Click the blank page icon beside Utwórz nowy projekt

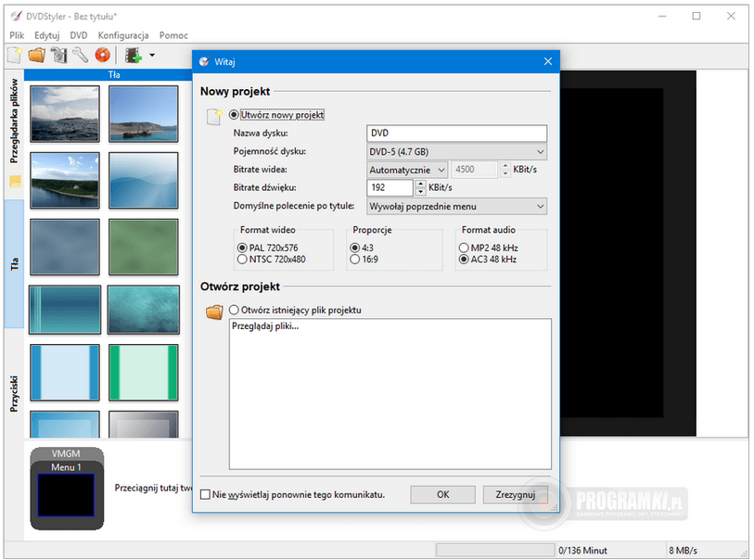pos(214,117)
